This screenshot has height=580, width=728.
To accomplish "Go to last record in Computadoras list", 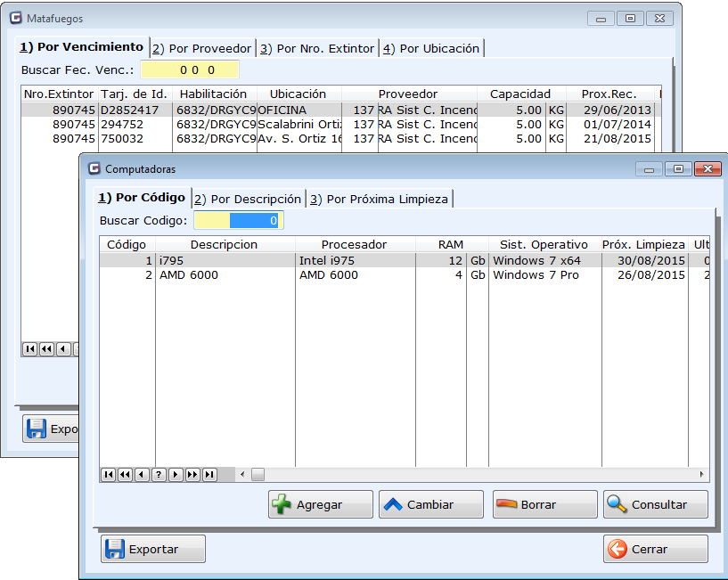I will (x=210, y=475).
